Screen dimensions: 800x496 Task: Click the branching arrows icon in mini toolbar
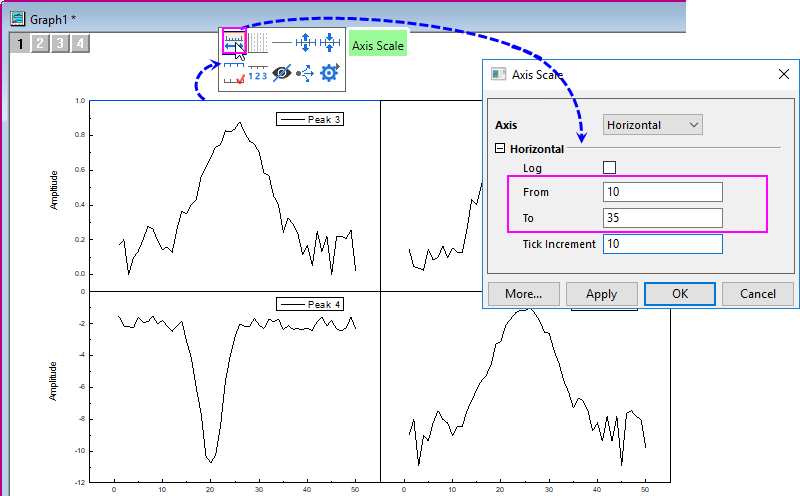tap(306, 73)
